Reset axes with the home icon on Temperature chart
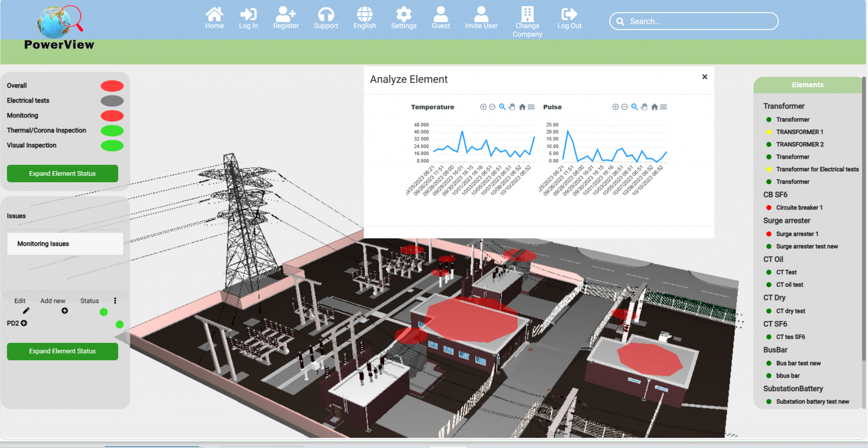 click(x=523, y=107)
